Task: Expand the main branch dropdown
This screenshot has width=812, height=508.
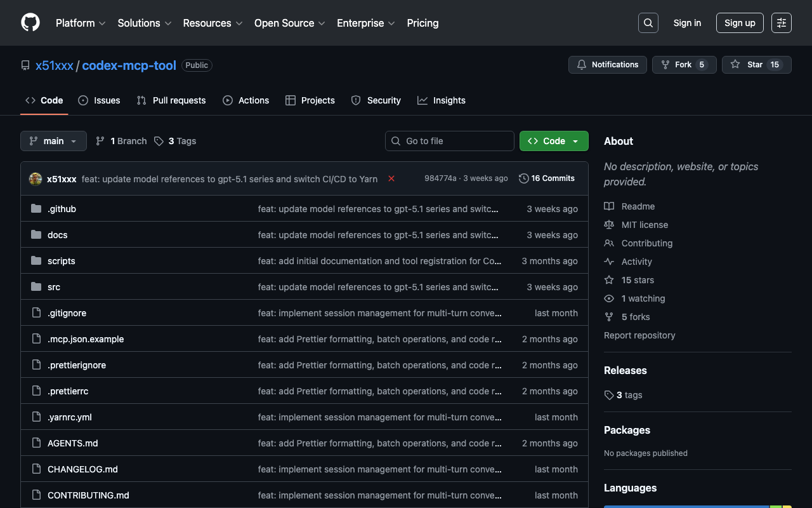Action: [53, 141]
